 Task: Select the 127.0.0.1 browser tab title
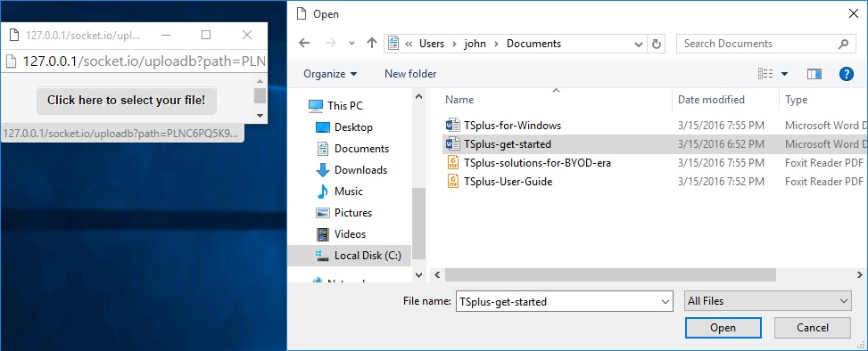83,36
